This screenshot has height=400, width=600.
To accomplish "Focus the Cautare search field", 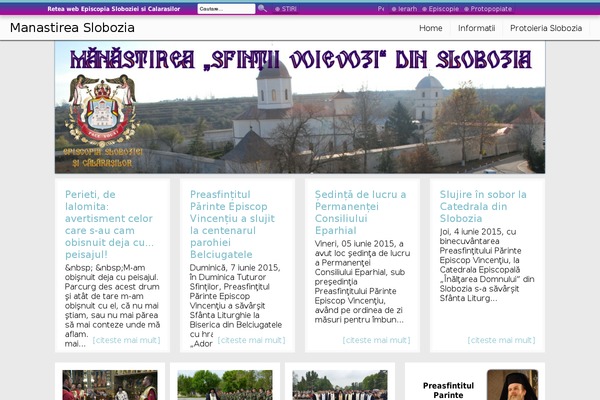I will (226, 9).
